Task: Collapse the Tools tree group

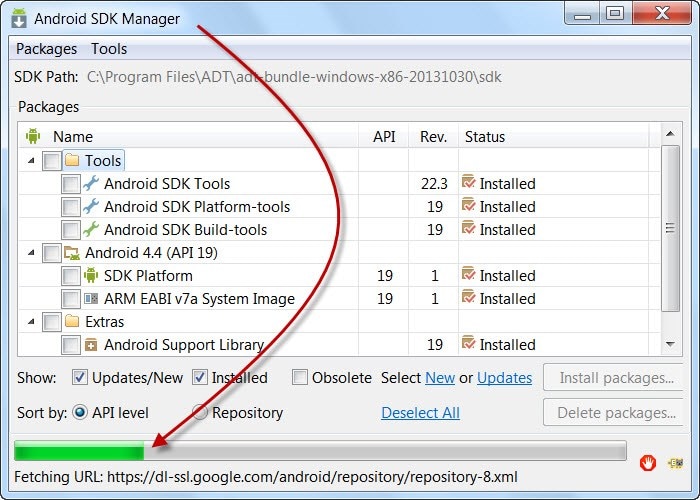Action: [x=31, y=160]
